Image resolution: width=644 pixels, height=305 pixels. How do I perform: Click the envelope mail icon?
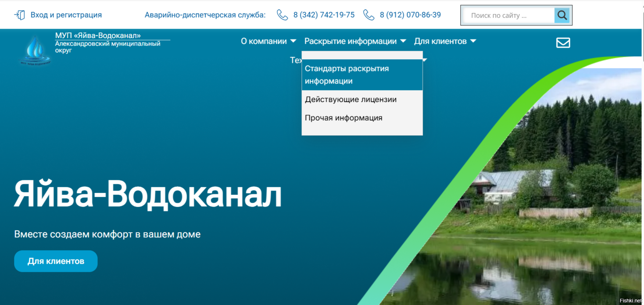click(x=563, y=43)
